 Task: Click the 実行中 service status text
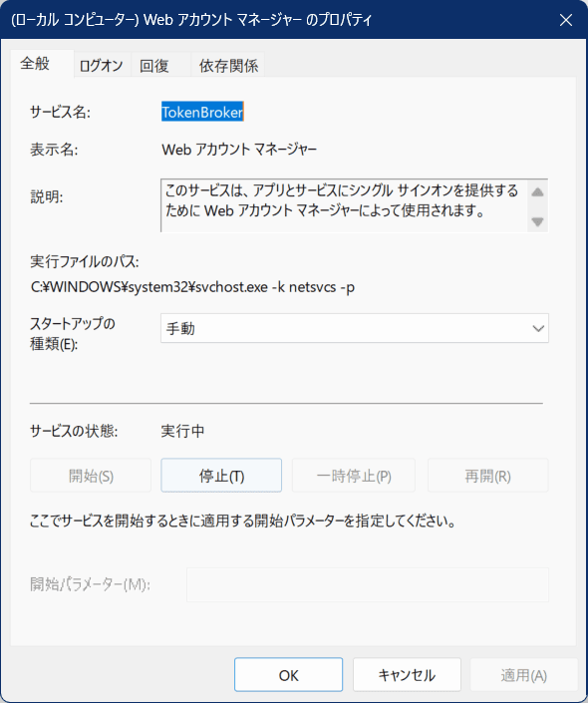pyautogui.click(x=182, y=431)
